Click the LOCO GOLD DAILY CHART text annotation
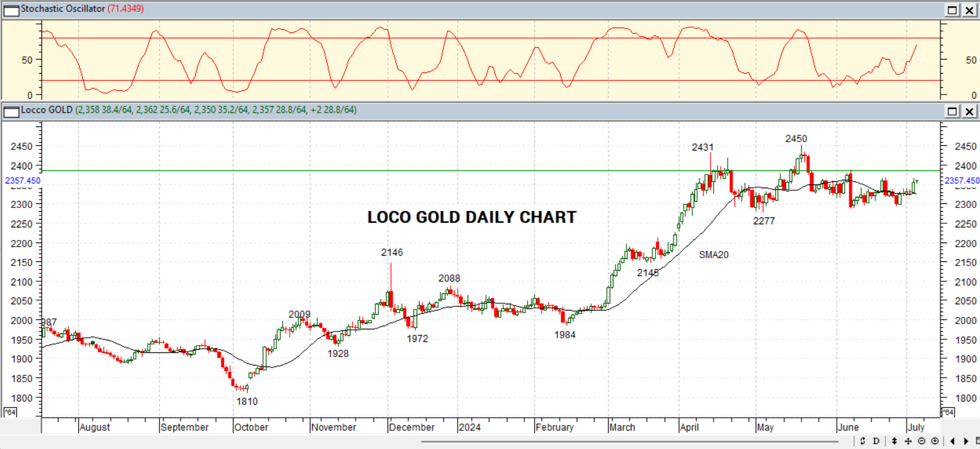 pos(471,217)
